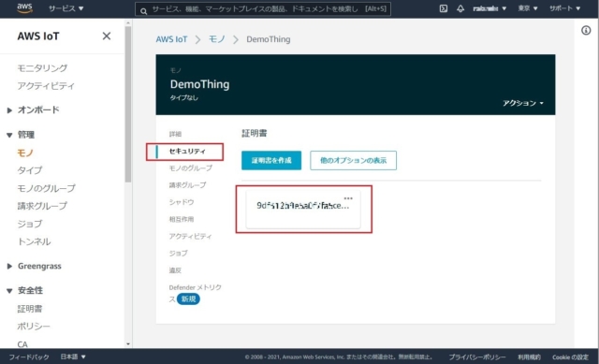Image resolution: width=599 pixels, height=364 pixels.
Task: Open the サポート dropdown
Action: tap(564, 8)
